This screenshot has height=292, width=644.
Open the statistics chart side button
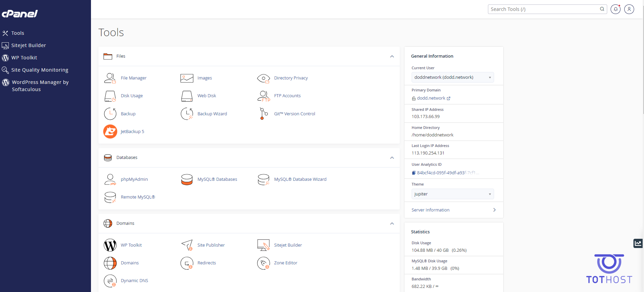pos(638,243)
